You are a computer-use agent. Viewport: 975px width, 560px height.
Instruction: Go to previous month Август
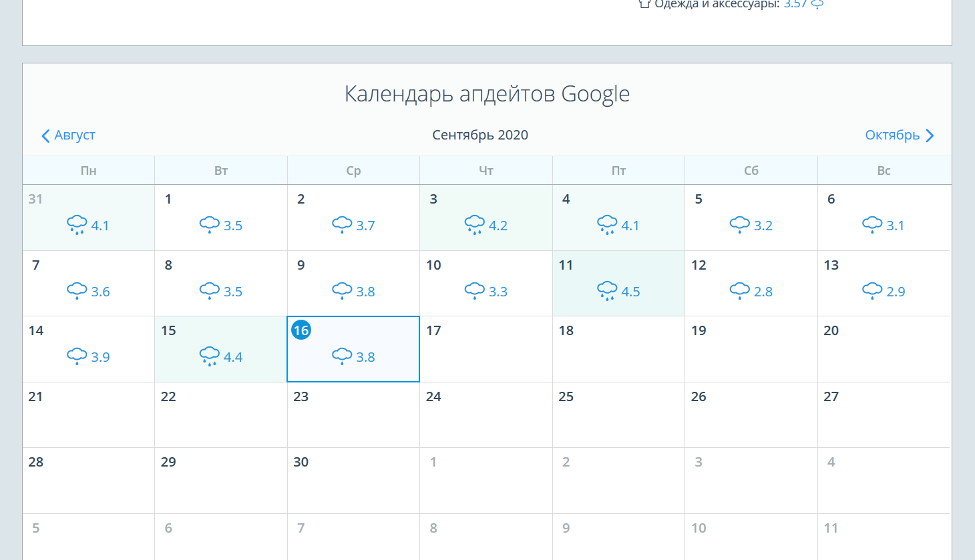[x=75, y=135]
